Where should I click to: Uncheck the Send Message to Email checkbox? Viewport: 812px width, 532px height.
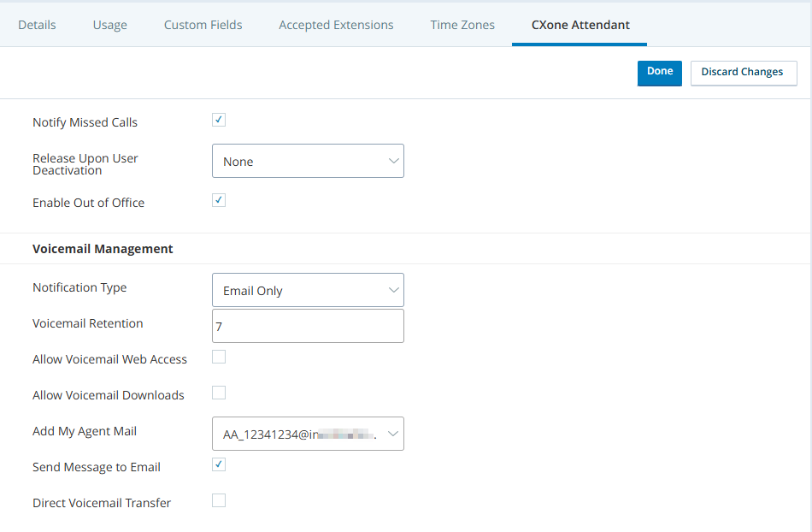(x=219, y=464)
